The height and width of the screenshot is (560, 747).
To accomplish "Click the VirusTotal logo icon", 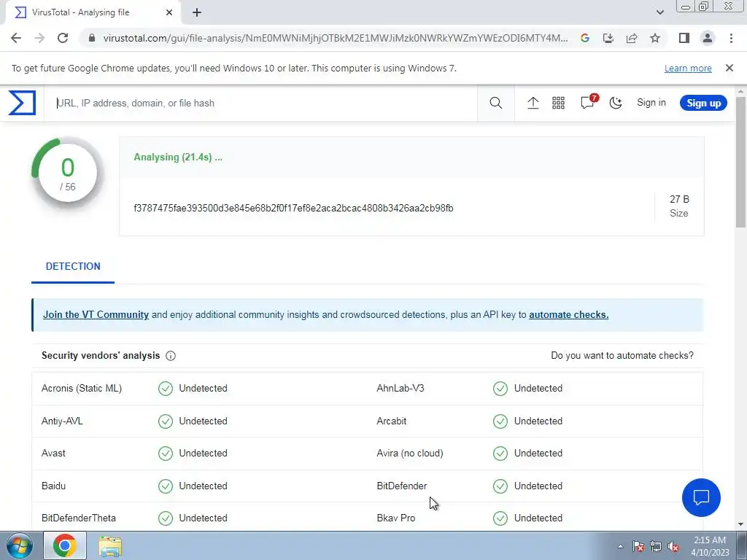I will [x=22, y=103].
